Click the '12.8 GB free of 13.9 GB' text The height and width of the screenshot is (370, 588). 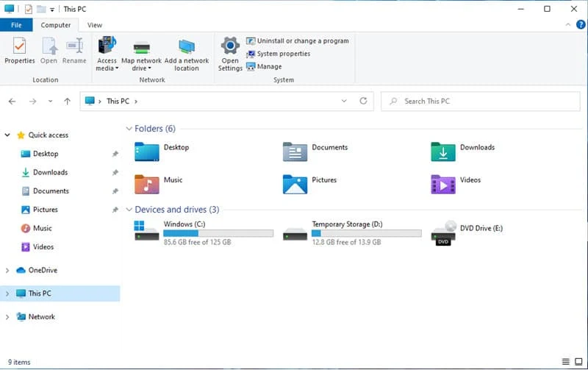pos(346,243)
